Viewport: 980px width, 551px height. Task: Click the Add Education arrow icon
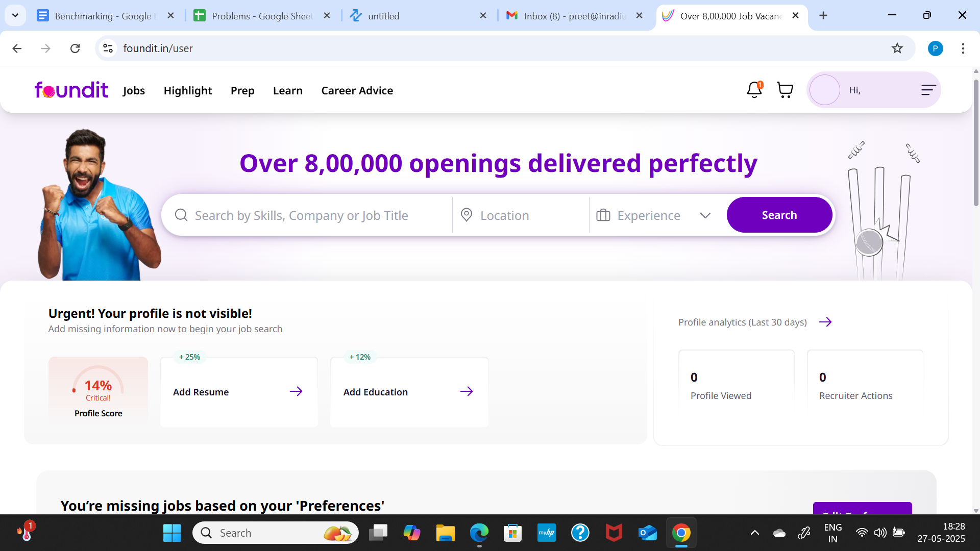coord(467,391)
